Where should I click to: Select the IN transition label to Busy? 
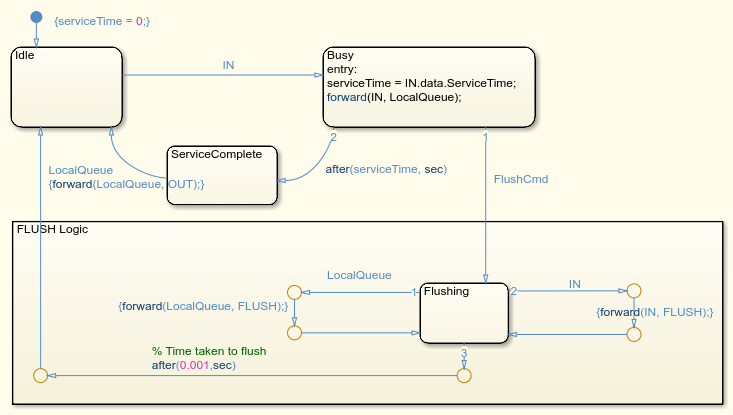228,65
